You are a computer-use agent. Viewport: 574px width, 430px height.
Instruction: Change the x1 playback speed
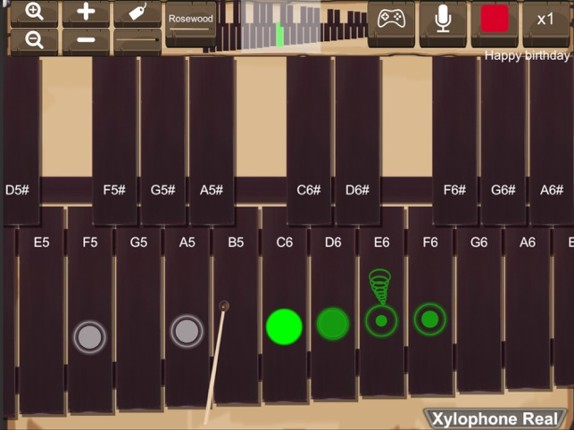click(x=545, y=23)
